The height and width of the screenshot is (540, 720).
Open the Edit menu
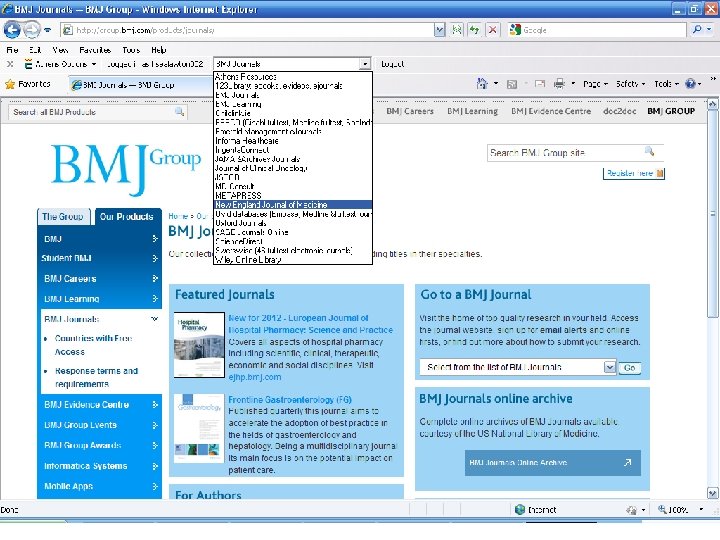point(35,50)
